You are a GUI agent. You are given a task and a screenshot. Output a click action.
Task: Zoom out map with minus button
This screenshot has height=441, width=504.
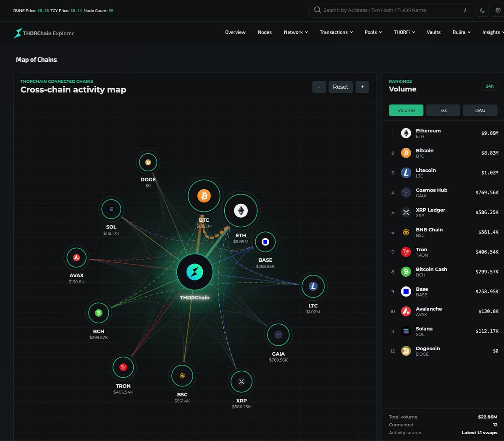[x=319, y=87]
